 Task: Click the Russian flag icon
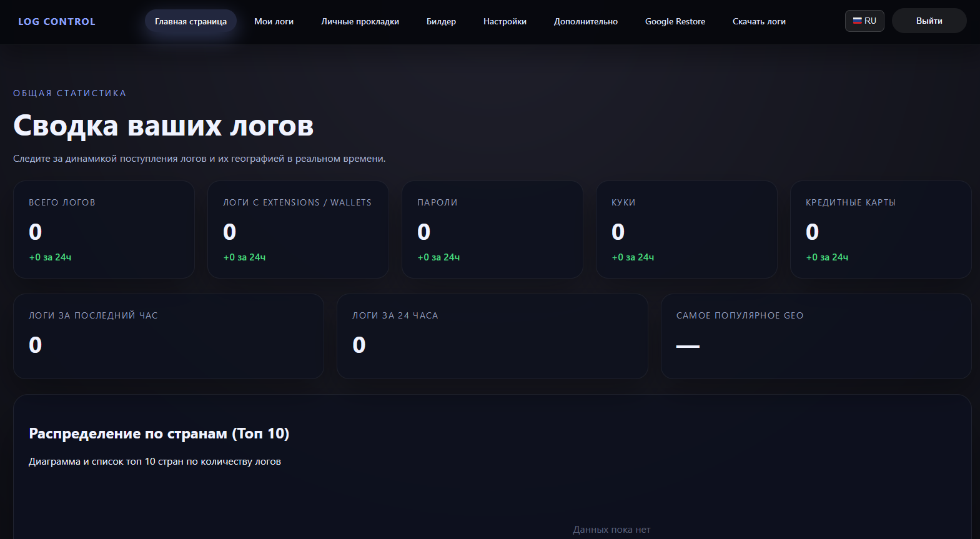(x=858, y=21)
